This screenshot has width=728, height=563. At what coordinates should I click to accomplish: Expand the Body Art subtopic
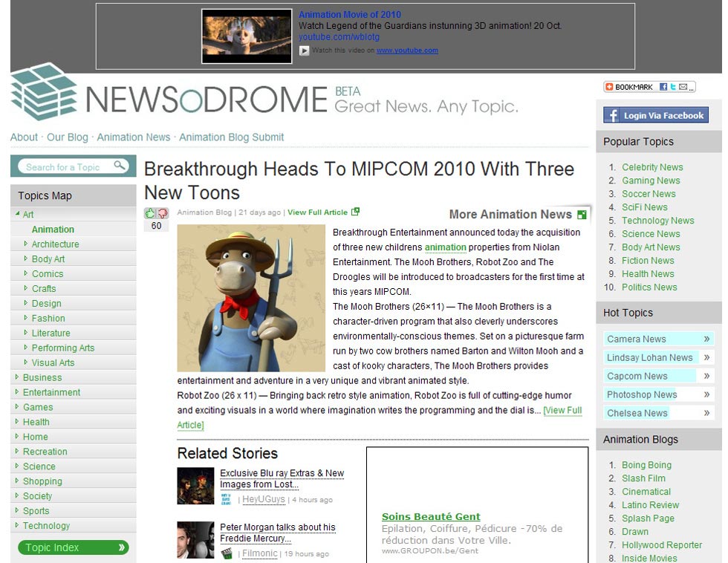pos(26,258)
